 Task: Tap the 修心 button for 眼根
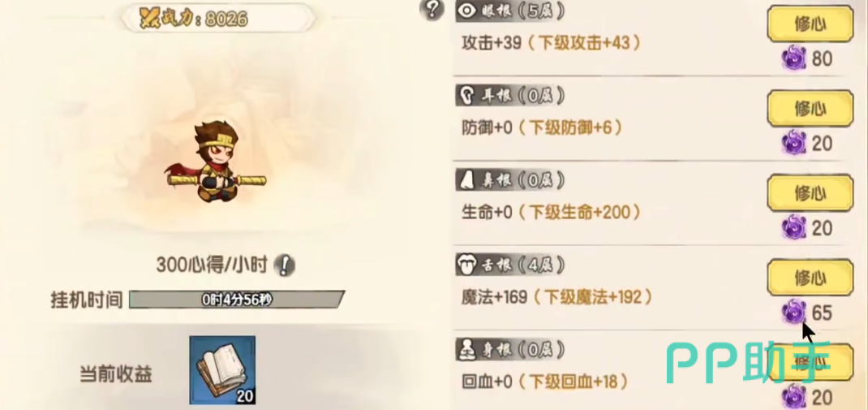point(810,24)
